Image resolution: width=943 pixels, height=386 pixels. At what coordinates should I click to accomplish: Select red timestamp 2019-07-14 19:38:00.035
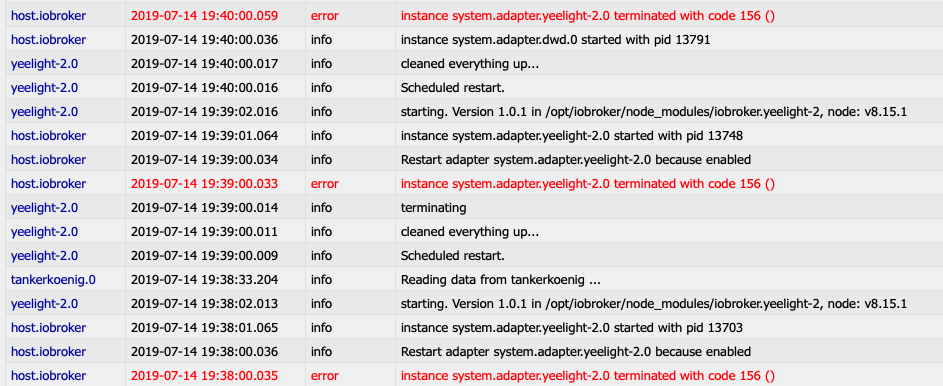(x=204, y=376)
